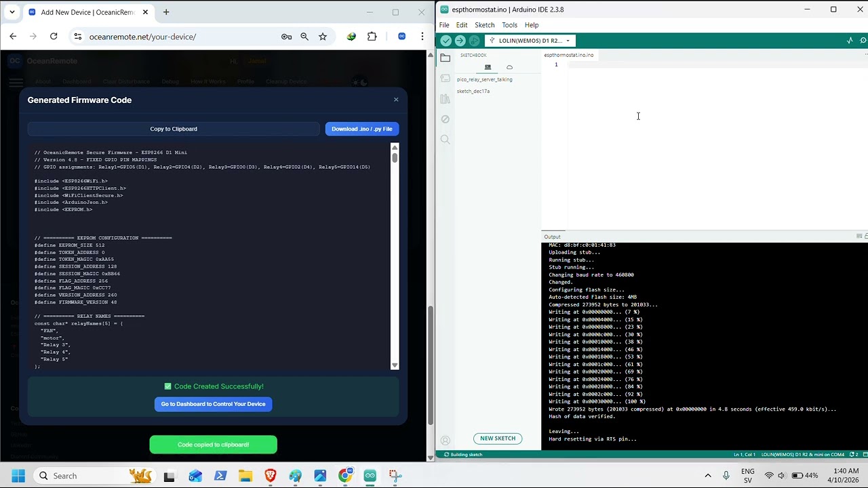Open the Chrome extensions puzzle icon
868x488 pixels.
(372, 37)
